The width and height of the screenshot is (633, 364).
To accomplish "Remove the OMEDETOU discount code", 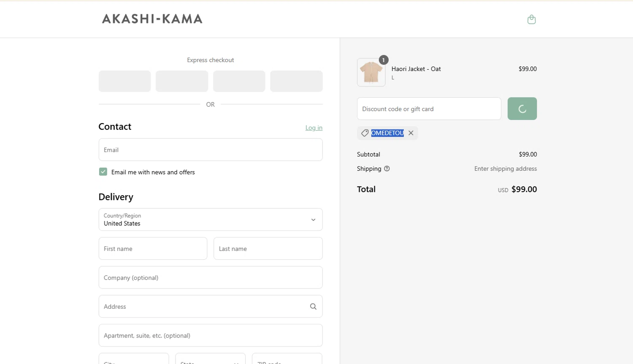I will point(411,133).
